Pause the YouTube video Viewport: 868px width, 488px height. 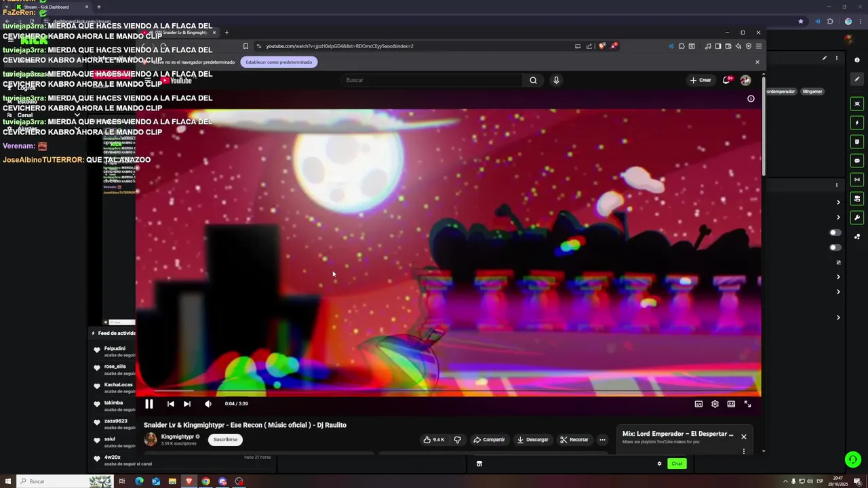point(149,404)
